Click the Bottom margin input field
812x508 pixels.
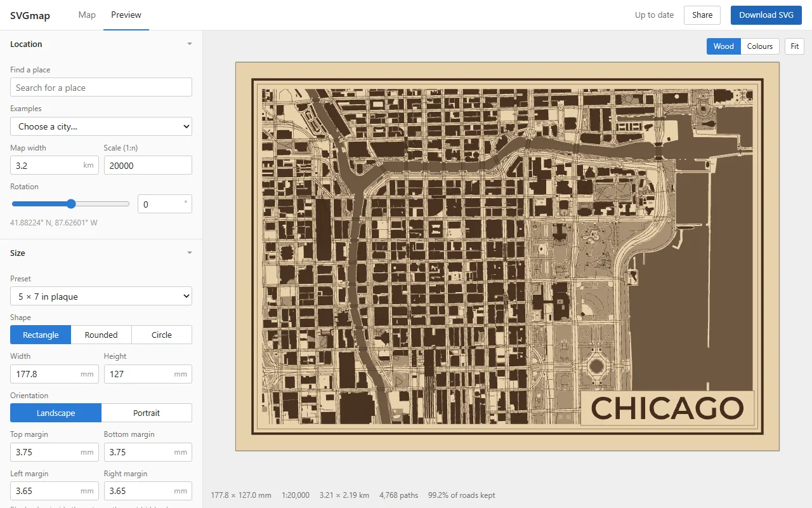point(148,452)
